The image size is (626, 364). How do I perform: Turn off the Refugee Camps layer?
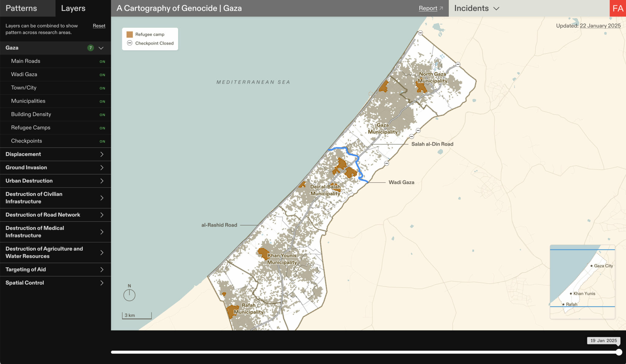pyautogui.click(x=102, y=128)
